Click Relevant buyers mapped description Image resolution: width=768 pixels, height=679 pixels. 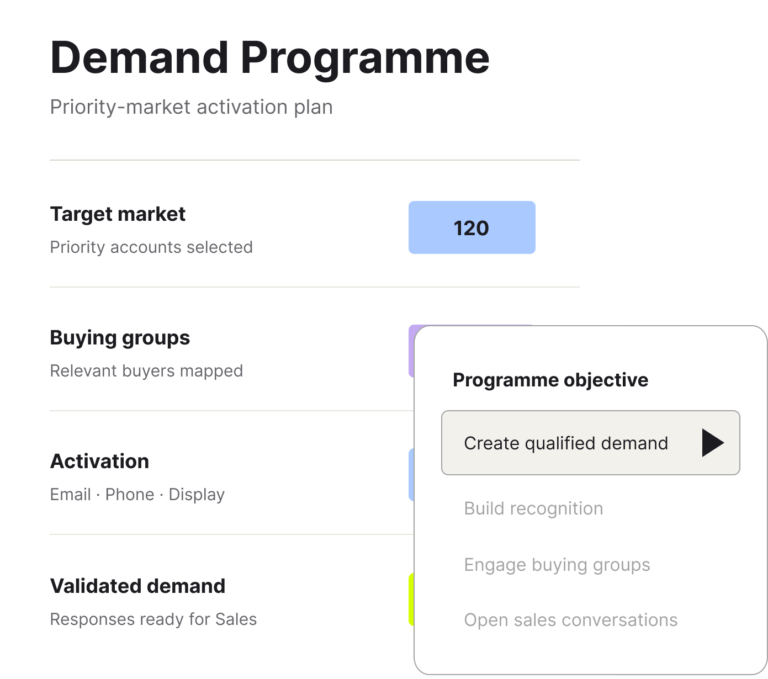(x=146, y=371)
